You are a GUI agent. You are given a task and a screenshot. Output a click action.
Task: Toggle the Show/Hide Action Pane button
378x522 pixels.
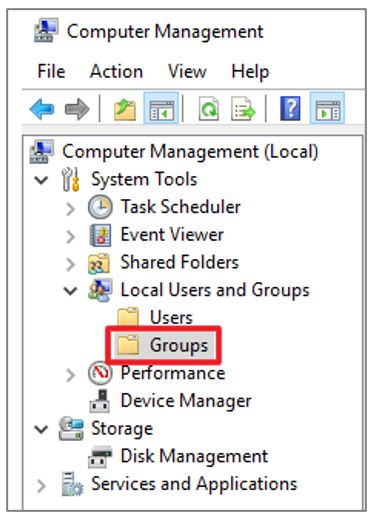(327, 108)
